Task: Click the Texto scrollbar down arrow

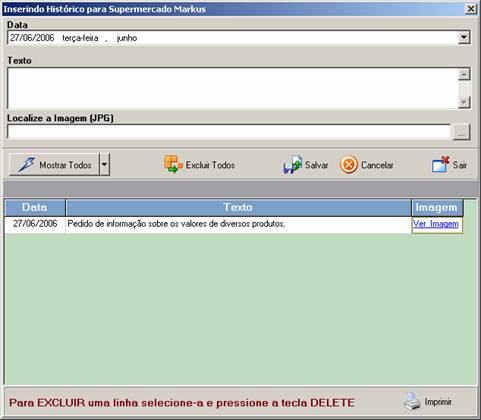Action: click(464, 102)
